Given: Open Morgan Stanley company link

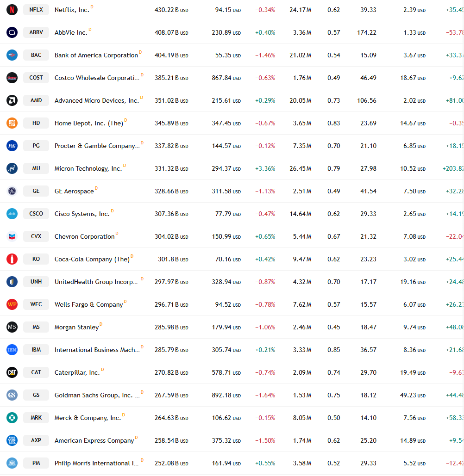Looking at the screenshot, I should [x=76, y=327].
